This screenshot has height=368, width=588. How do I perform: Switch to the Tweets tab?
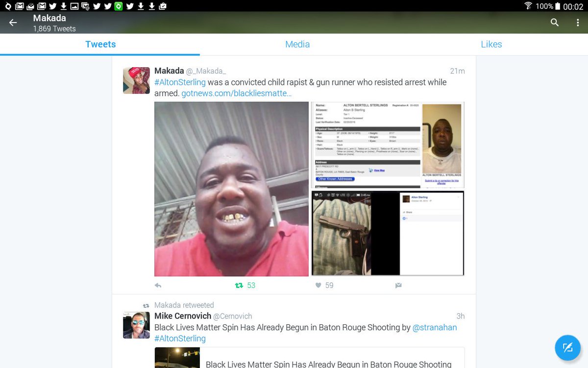pyautogui.click(x=100, y=44)
